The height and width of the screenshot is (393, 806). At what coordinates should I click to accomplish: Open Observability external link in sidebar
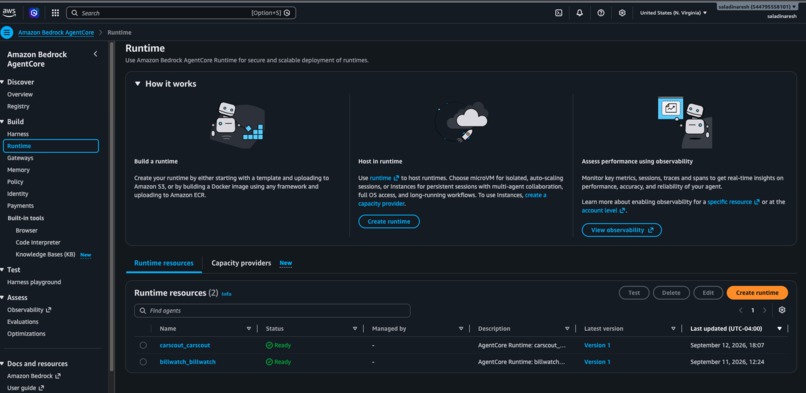point(29,310)
